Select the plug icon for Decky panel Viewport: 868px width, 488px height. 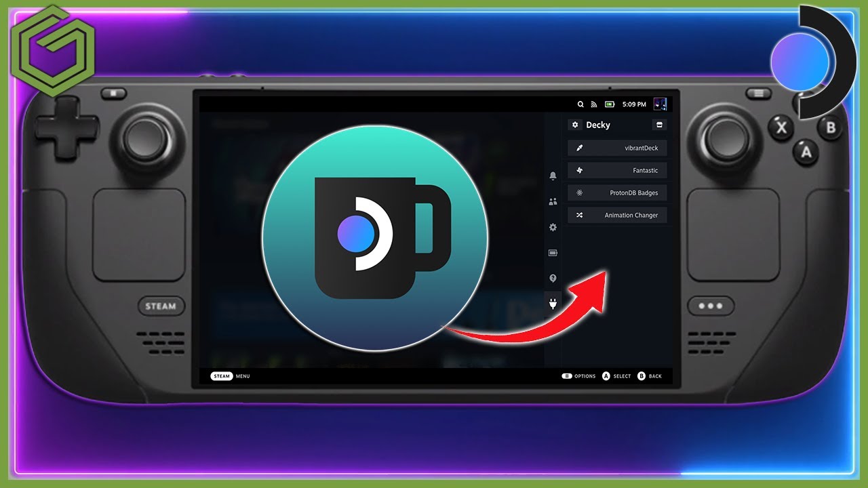(x=553, y=304)
